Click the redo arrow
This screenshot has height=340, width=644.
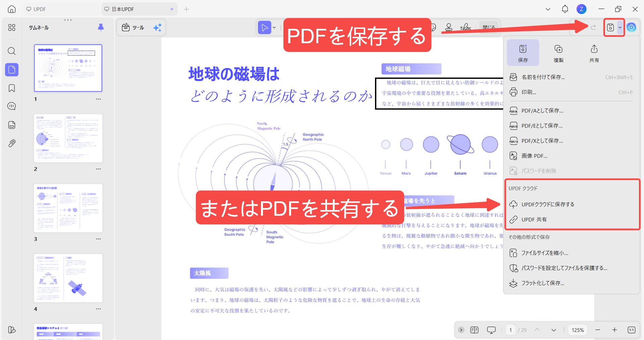(593, 27)
